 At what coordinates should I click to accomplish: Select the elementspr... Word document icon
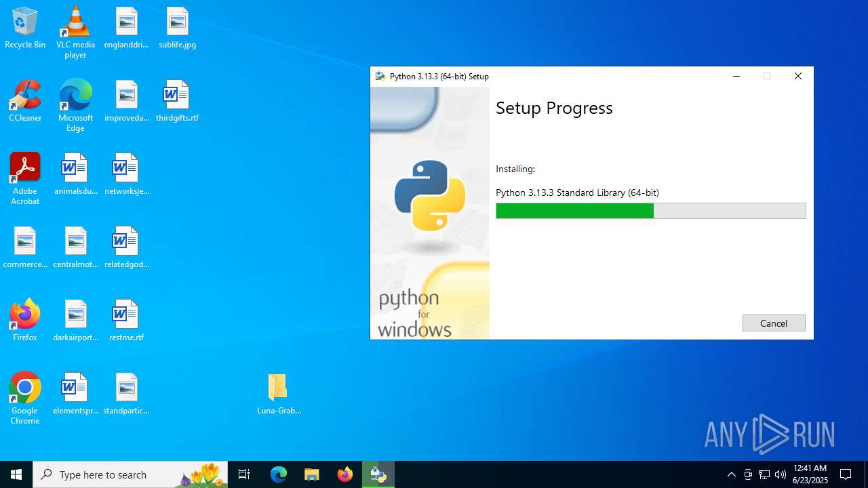pyautogui.click(x=75, y=394)
